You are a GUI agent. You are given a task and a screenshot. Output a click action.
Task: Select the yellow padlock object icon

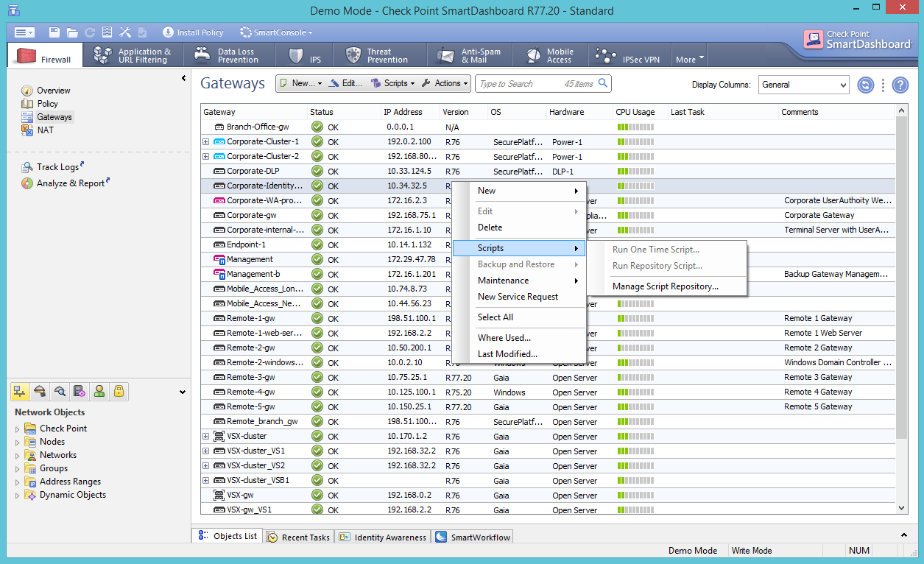[x=118, y=391]
